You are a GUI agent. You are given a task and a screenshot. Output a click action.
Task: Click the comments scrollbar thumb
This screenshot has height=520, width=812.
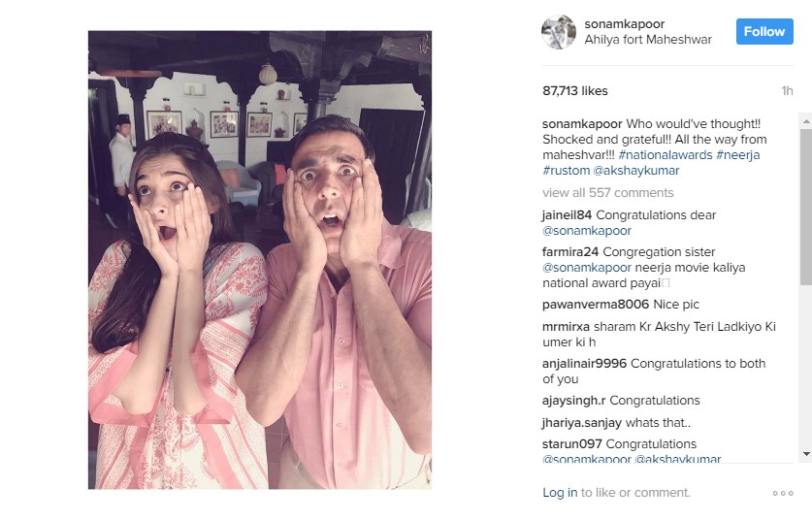click(x=806, y=208)
